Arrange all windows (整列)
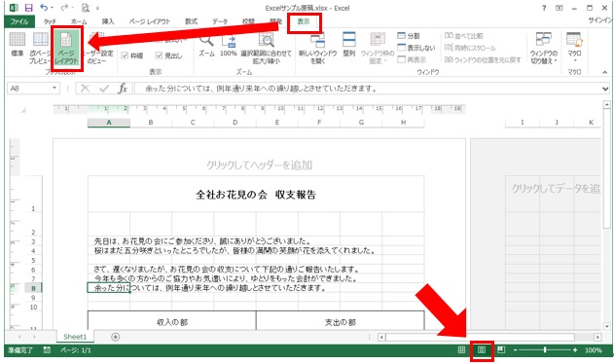The image size is (614, 364). [349, 45]
